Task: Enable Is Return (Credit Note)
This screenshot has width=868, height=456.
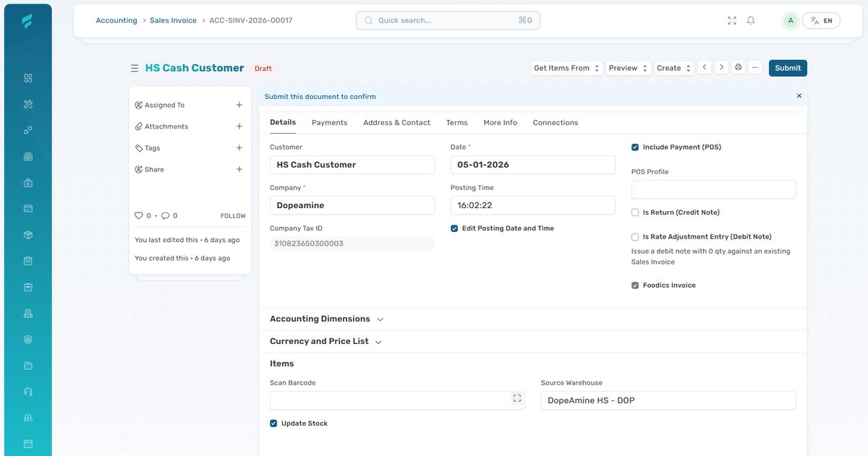Action: coord(634,212)
